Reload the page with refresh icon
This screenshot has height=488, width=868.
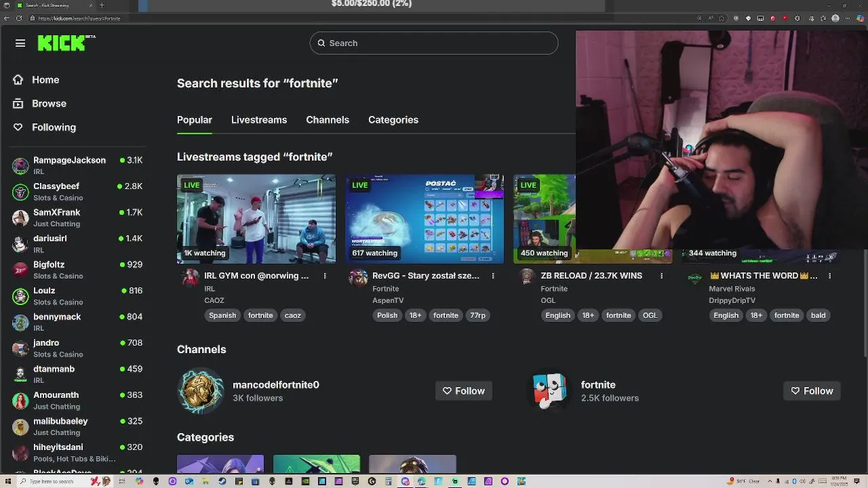[x=19, y=18]
